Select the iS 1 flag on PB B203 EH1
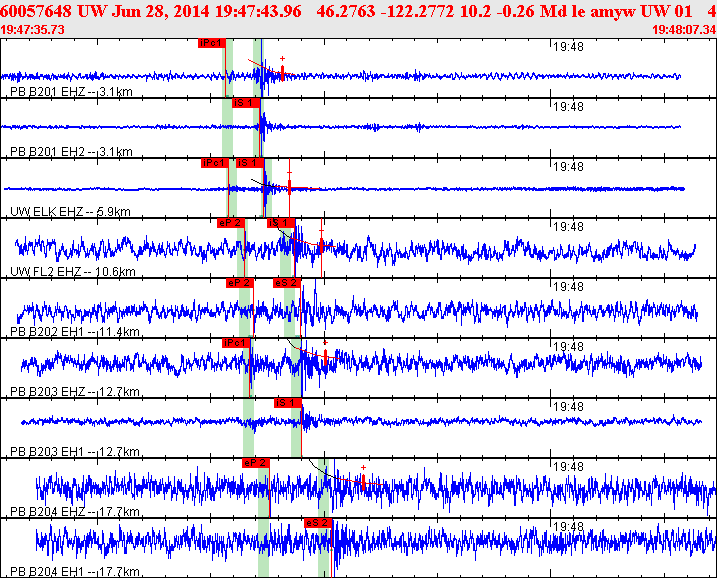The image size is (717, 578). pyautogui.click(x=287, y=403)
